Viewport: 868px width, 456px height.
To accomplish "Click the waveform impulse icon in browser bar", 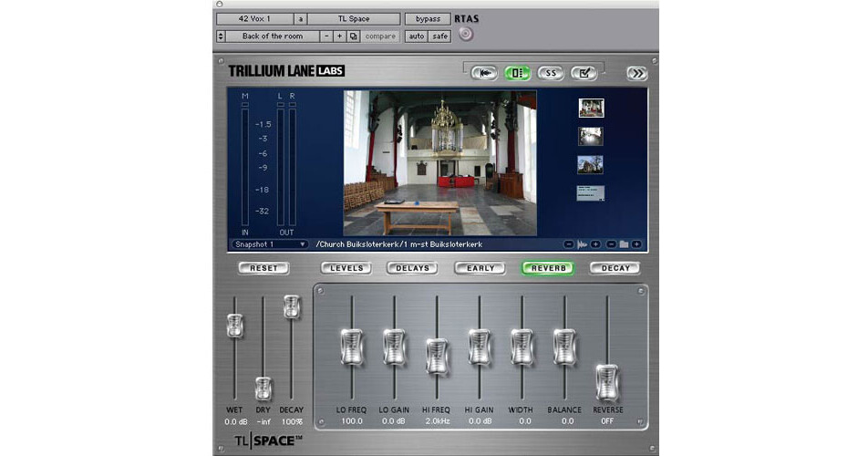I will pos(582,244).
